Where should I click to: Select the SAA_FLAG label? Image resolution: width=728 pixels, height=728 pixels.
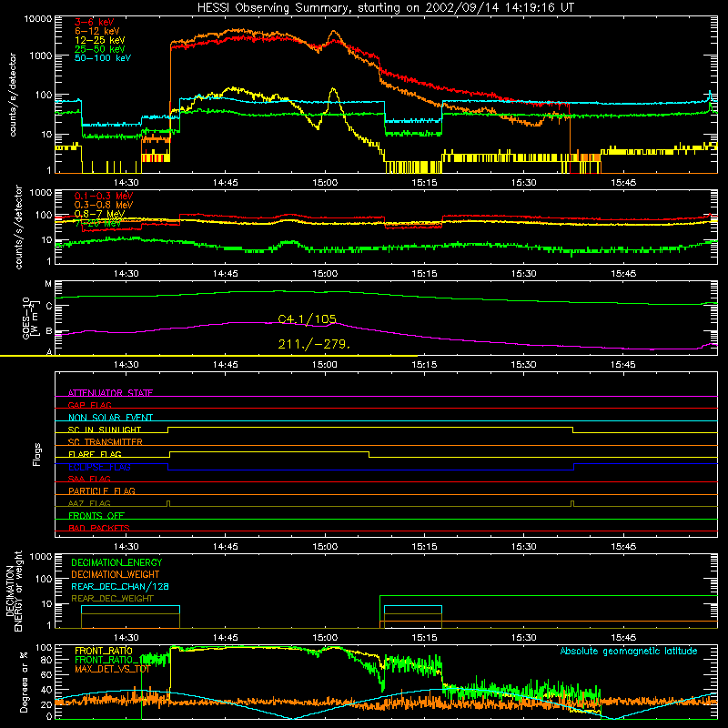pyautogui.click(x=89, y=479)
